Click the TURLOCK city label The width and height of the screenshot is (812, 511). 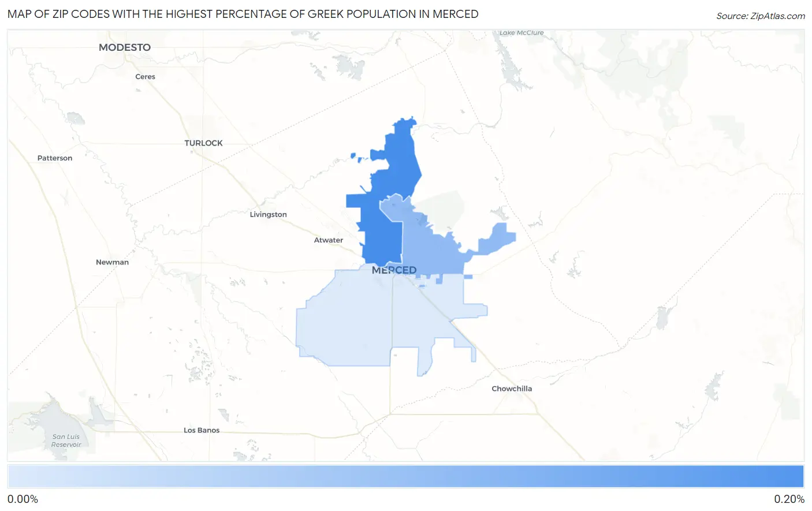tap(203, 143)
